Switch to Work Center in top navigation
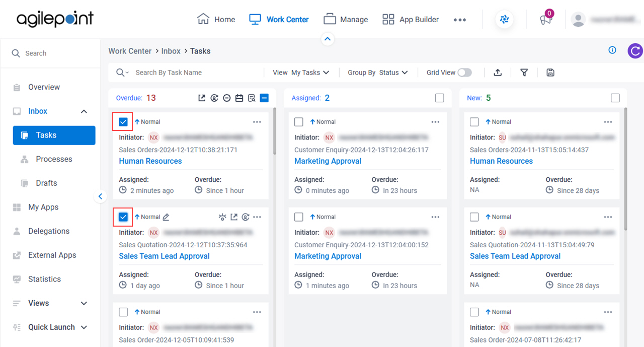Viewport: 644px width, 347px height. 279,20
